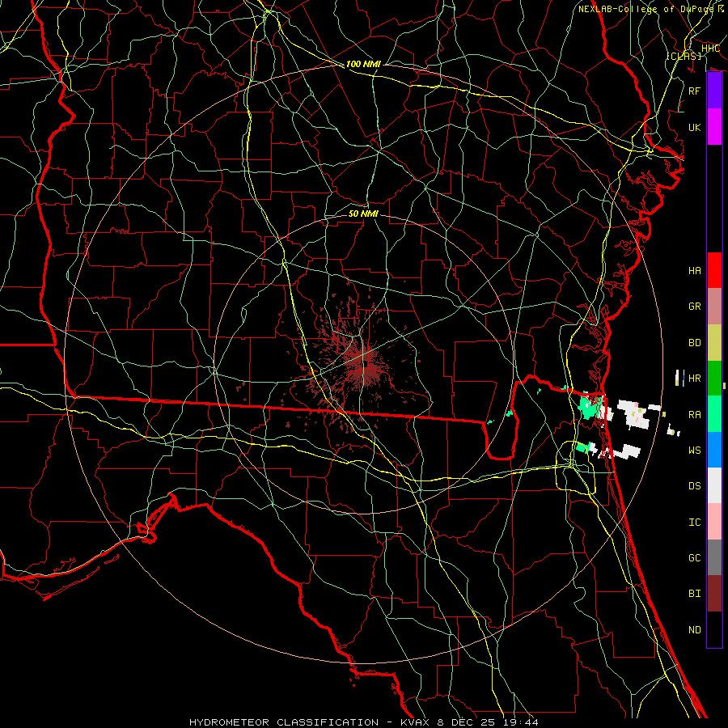Click the Hydrometeor Classification KVAX caption

click(364, 722)
